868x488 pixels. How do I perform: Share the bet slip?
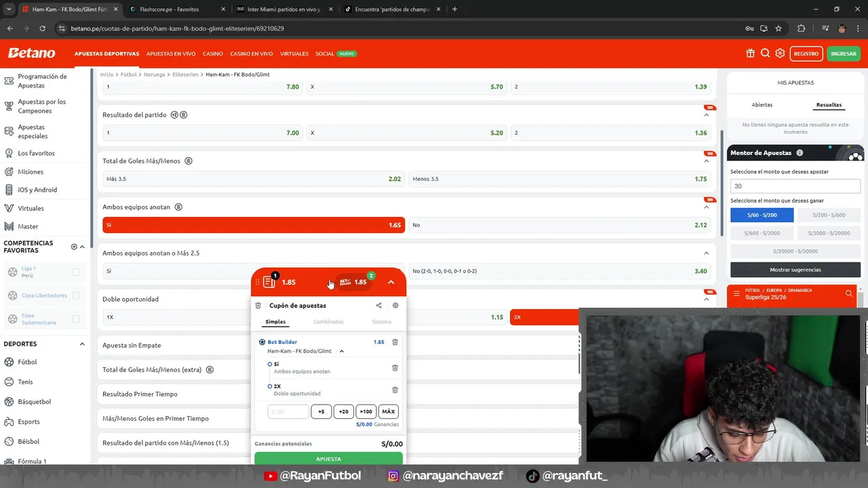click(378, 306)
